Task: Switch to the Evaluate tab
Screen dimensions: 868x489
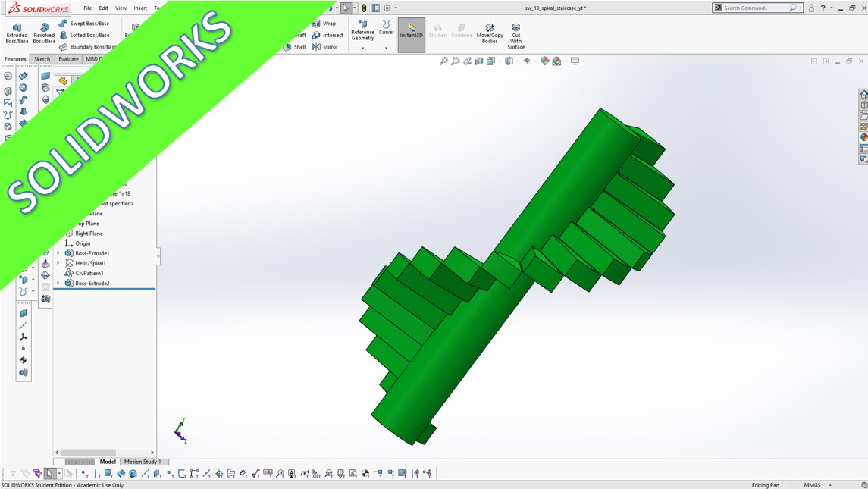Action: click(69, 58)
